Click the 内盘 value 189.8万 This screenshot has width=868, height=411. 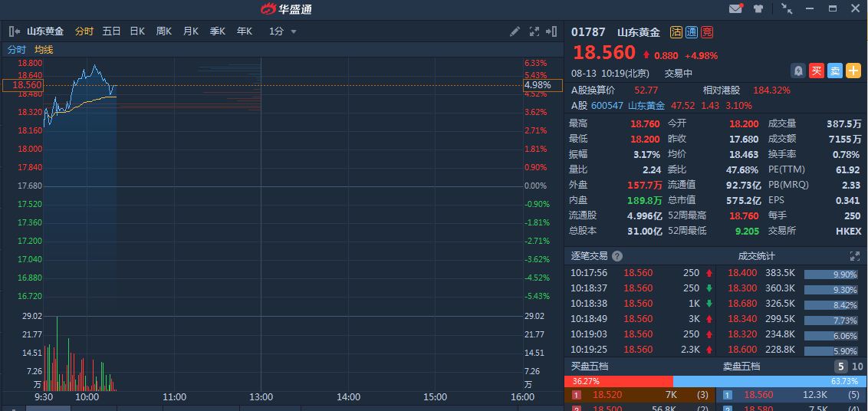[x=644, y=200]
